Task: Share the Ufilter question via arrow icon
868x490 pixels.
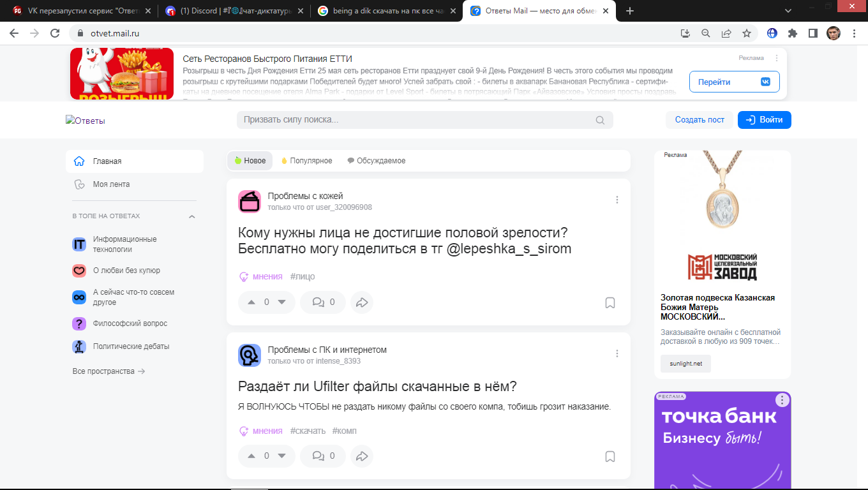Action: tap(362, 456)
